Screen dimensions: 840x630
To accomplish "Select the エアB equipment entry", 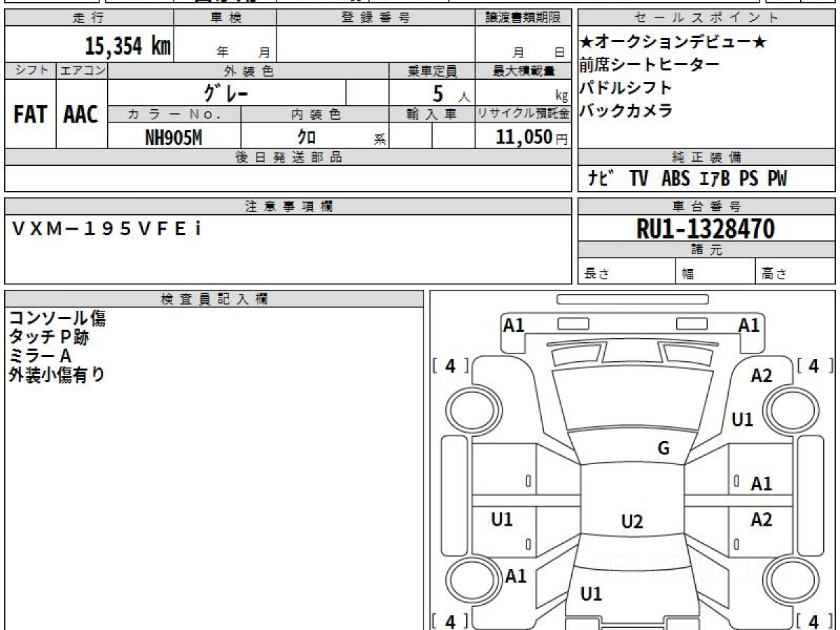I will pyautogui.click(x=715, y=179).
